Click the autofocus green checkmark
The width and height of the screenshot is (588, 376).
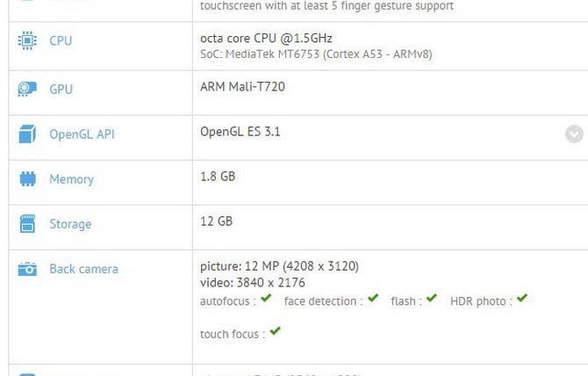click(266, 299)
